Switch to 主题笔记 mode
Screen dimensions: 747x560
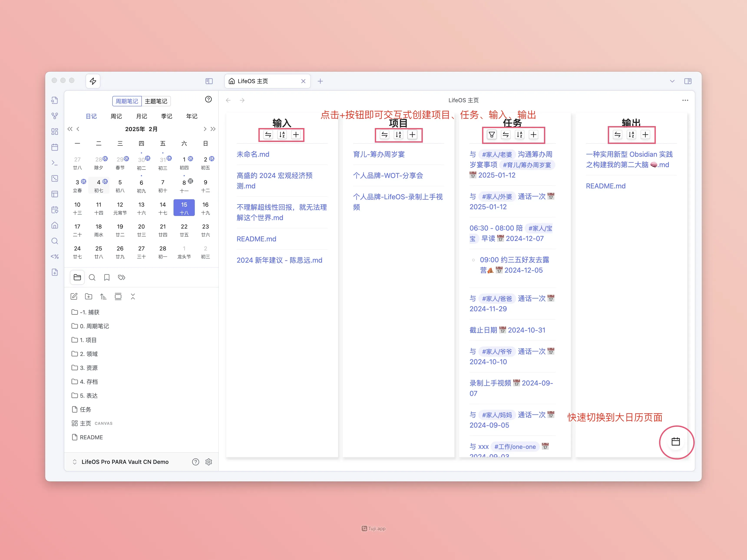pyautogui.click(x=156, y=101)
